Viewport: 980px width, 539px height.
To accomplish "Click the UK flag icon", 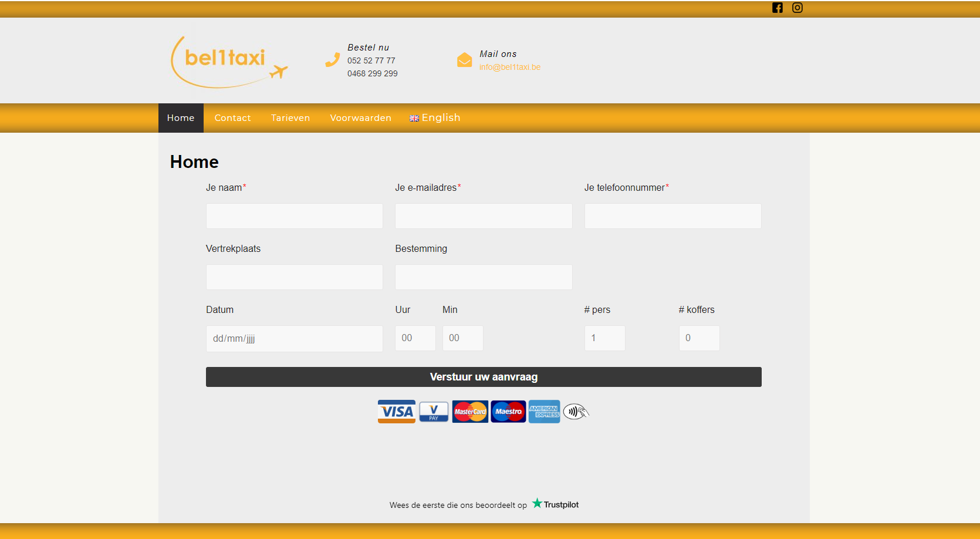I will click(414, 119).
